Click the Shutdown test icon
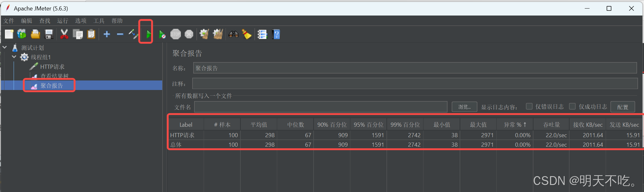Image resolution: width=644 pixels, height=192 pixels. click(189, 34)
